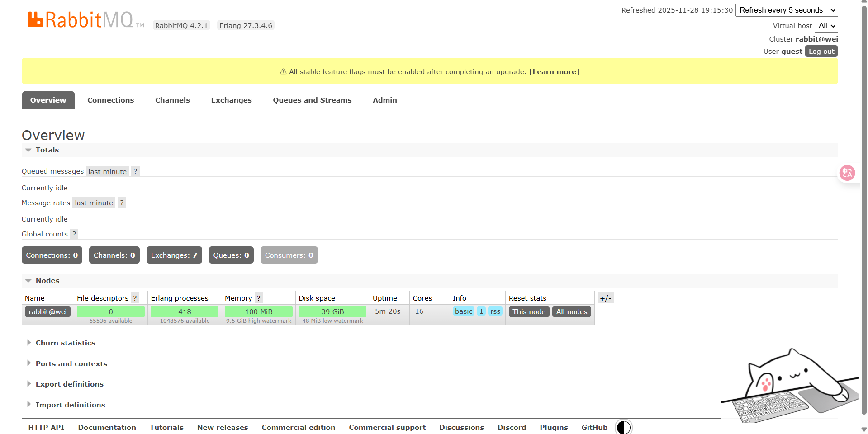
Task: Click the typing cat mascot image
Action: [789, 386]
